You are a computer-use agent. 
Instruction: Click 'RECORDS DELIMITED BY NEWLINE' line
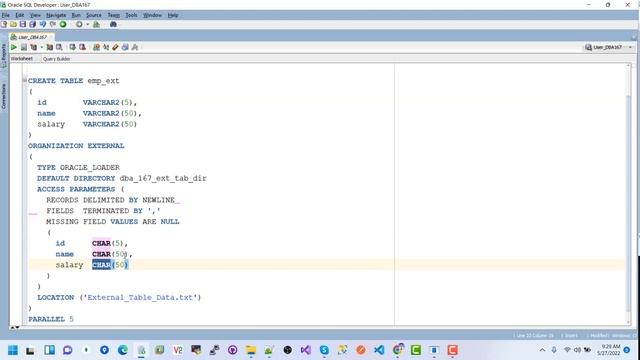[110, 200]
